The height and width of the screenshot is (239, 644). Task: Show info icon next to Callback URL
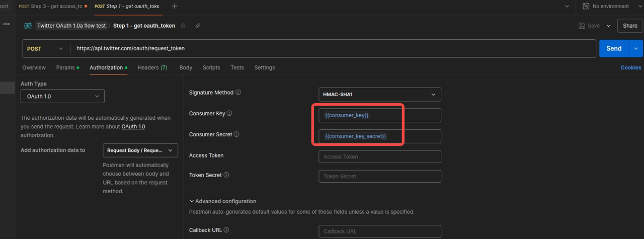226,230
